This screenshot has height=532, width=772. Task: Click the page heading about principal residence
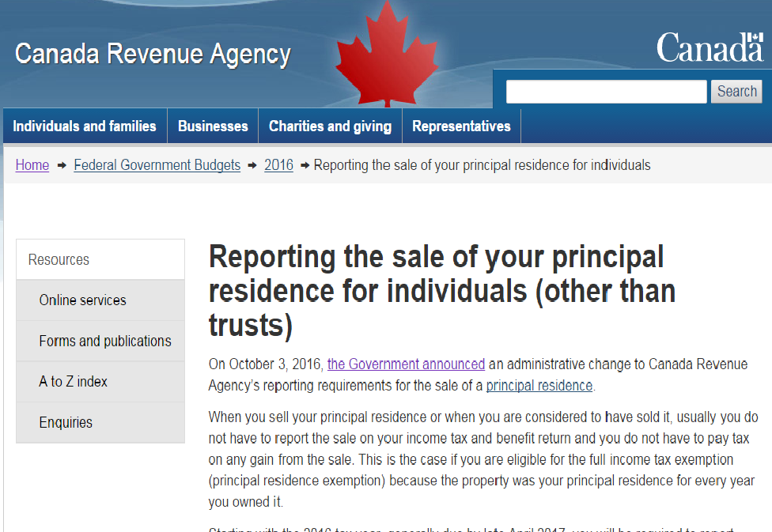click(442, 291)
